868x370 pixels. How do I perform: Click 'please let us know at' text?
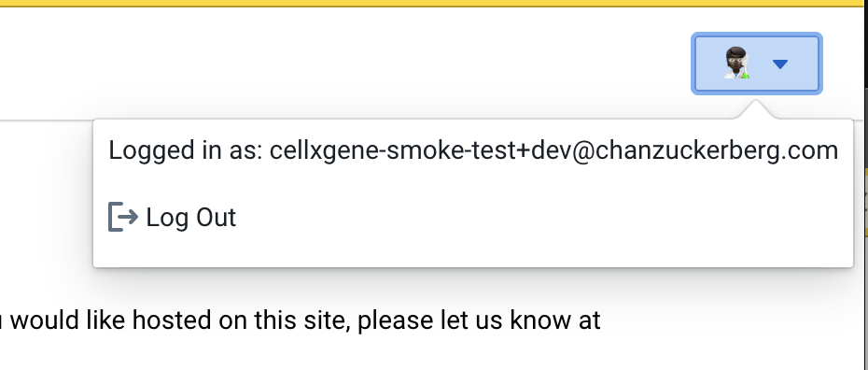pos(479,320)
